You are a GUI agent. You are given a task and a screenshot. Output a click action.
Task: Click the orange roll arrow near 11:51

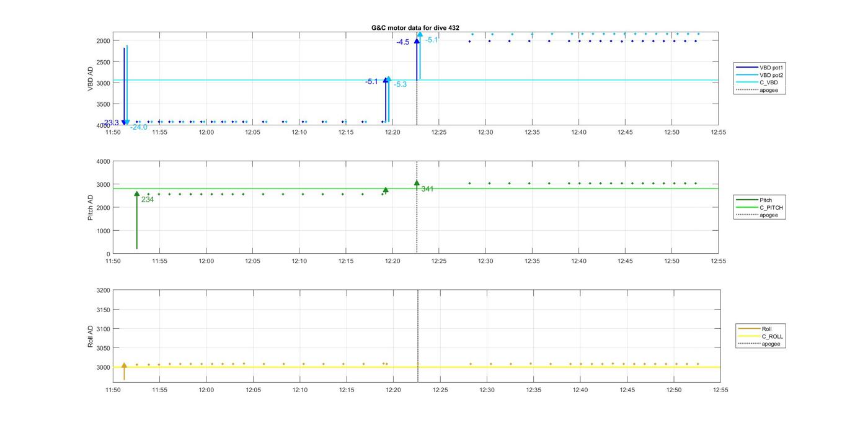[124, 371]
